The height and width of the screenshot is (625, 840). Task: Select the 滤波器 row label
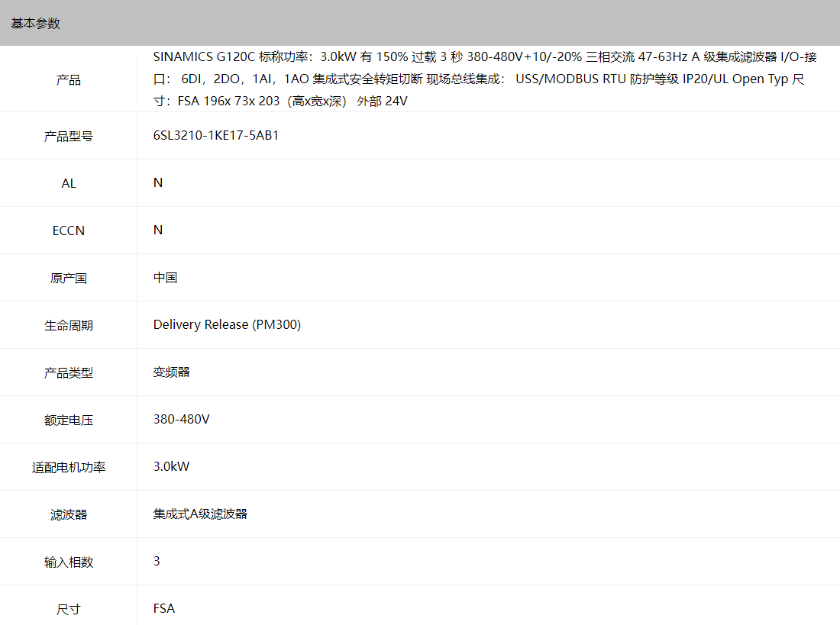(69, 514)
